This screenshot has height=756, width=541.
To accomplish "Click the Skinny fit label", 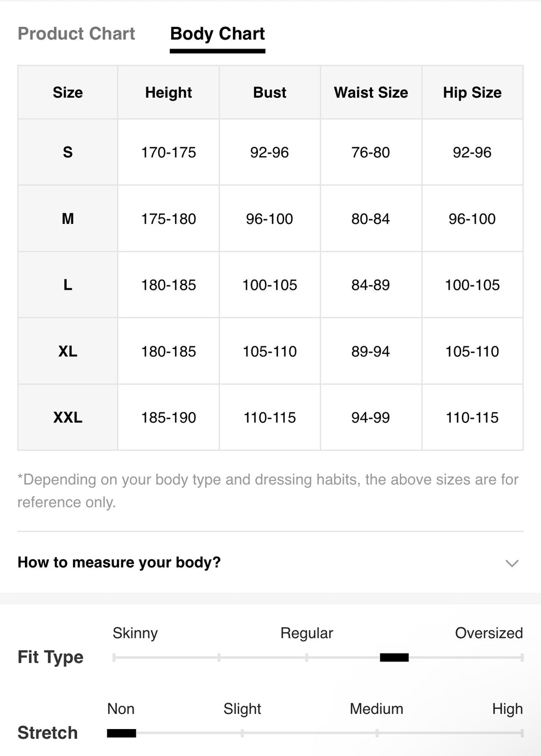I will pos(135,633).
